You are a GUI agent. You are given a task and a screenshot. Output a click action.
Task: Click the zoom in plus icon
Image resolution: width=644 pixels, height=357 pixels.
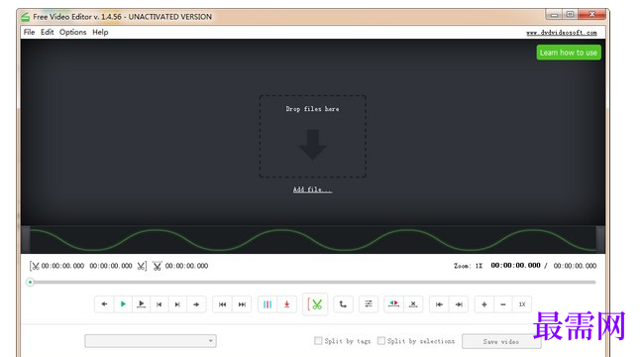[484, 304]
